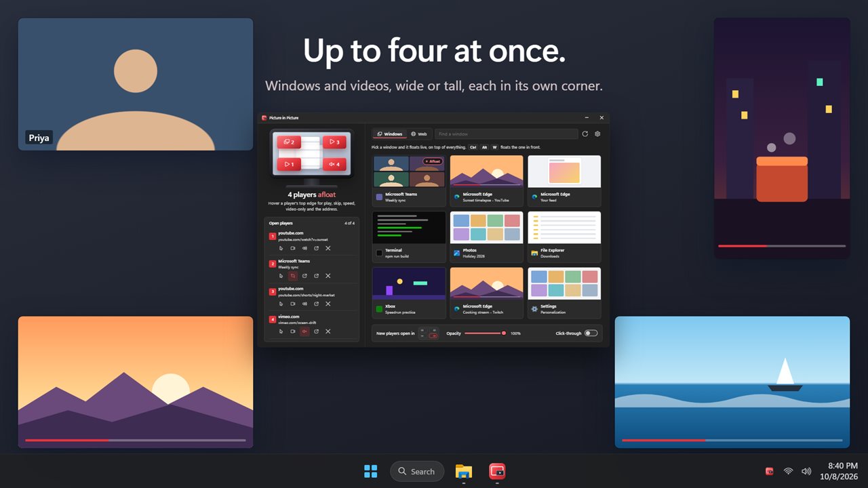This screenshot has width=868, height=488.
Task: Mute player 1 youtube.com sunset audio
Action: (x=304, y=248)
